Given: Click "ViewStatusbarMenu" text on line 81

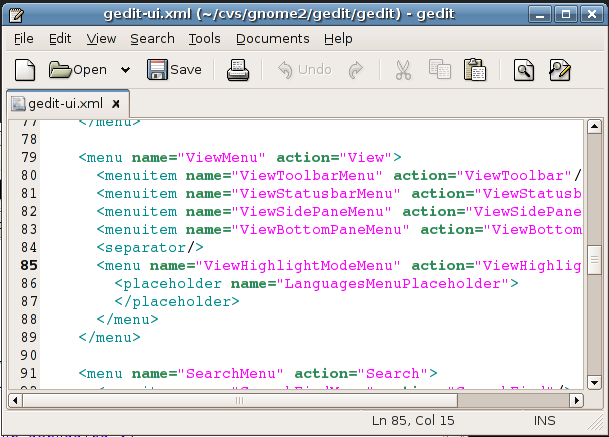Looking at the screenshot, I should (x=316, y=193).
